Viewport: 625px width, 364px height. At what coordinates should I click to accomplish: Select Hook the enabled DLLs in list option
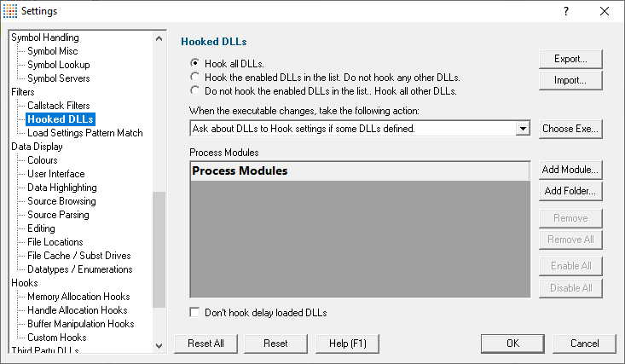point(195,77)
